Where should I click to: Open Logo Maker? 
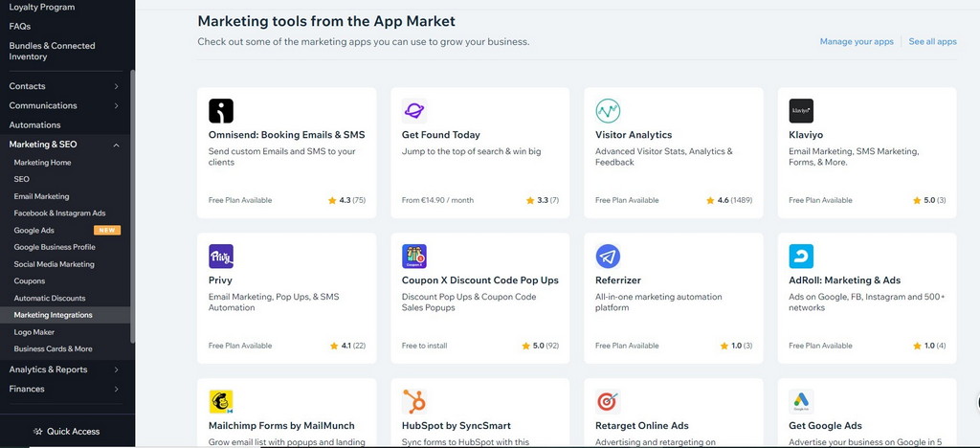click(x=33, y=332)
